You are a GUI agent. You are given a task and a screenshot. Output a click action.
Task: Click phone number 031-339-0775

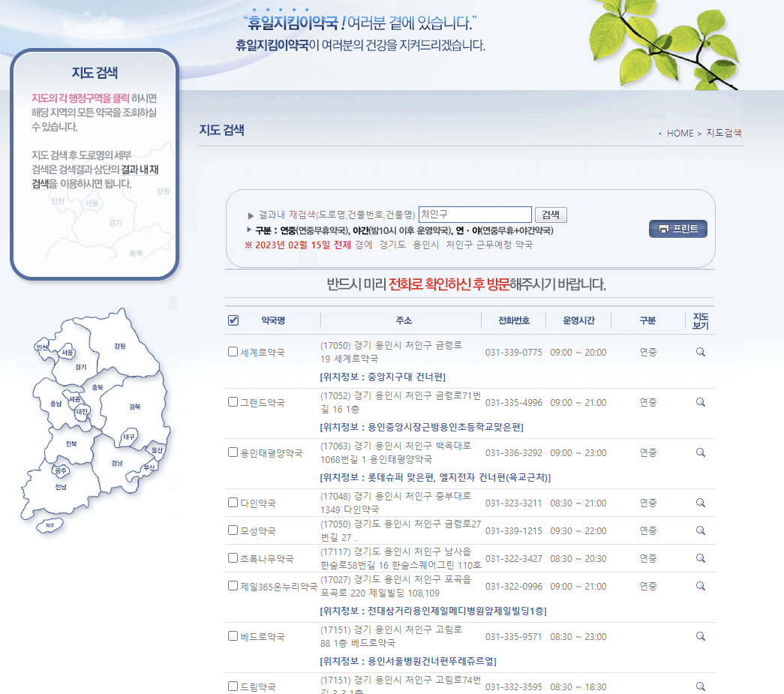[x=513, y=353]
